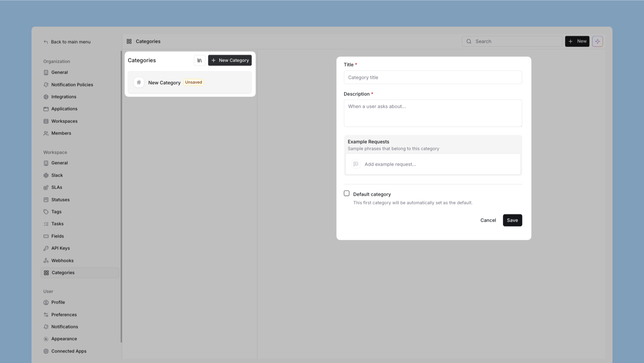Click the Webhooks sidebar icon
The width and height of the screenshot is (644, 363).
click(46, 261)
